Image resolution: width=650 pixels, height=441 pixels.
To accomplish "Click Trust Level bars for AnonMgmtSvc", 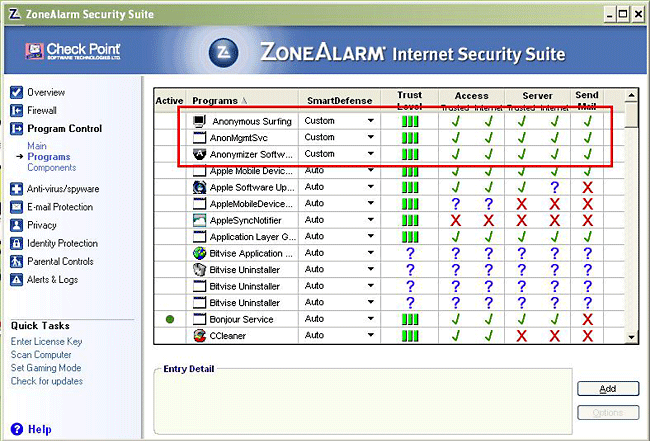I will click(x=409, y=138).
